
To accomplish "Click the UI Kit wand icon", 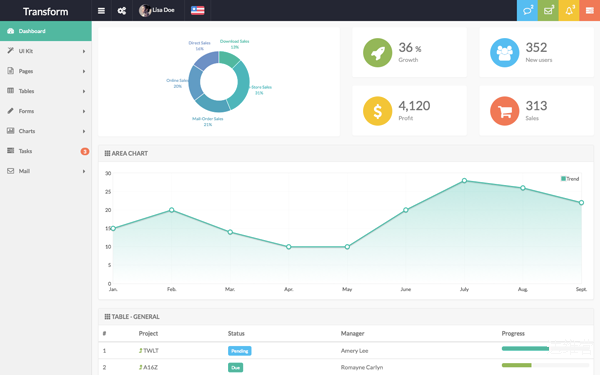I will click(11, 51).
